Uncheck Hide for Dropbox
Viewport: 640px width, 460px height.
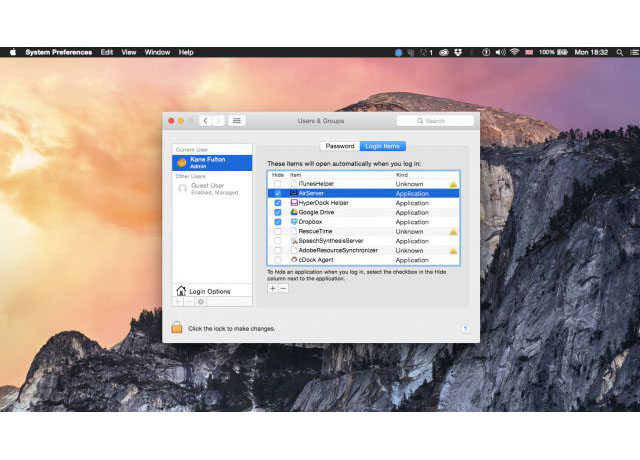click(x=278, y=222)
